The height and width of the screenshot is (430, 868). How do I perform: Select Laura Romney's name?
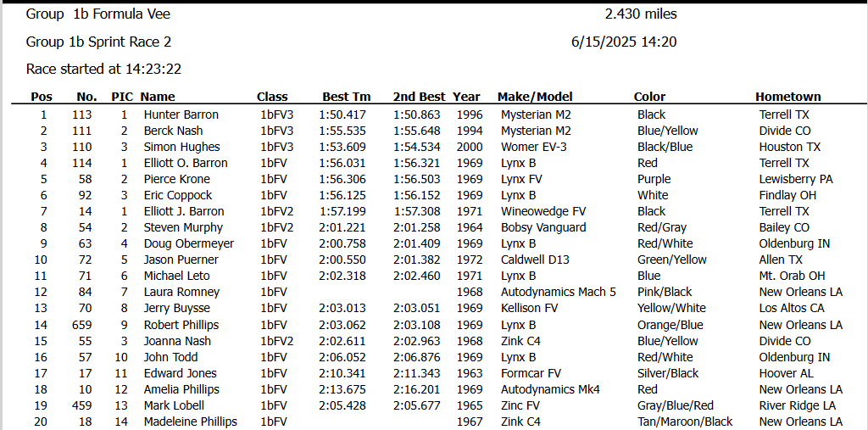[181, 292]
